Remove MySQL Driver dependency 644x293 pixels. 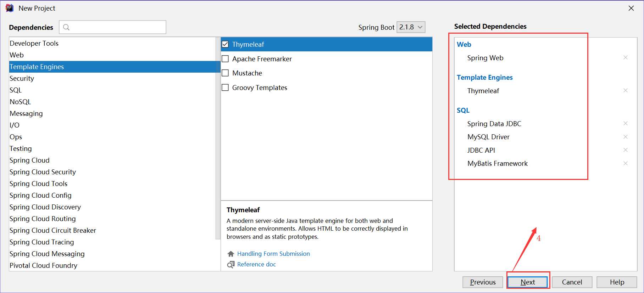(626, 137)
